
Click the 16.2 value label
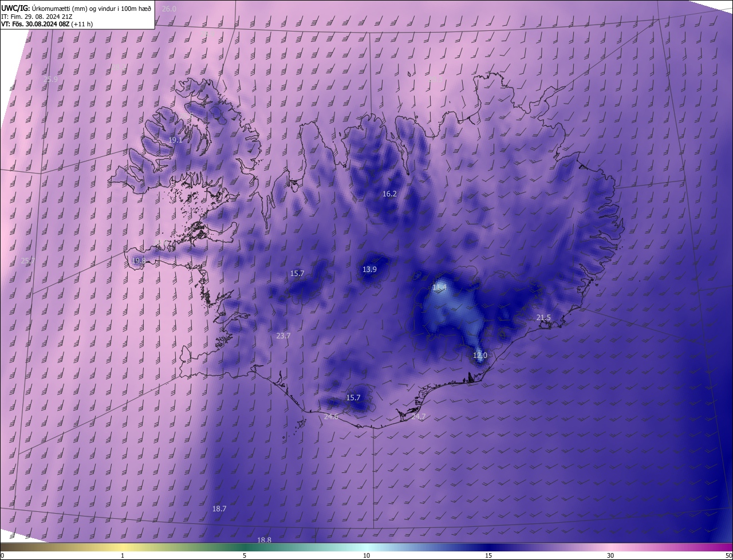click(389, 194)
